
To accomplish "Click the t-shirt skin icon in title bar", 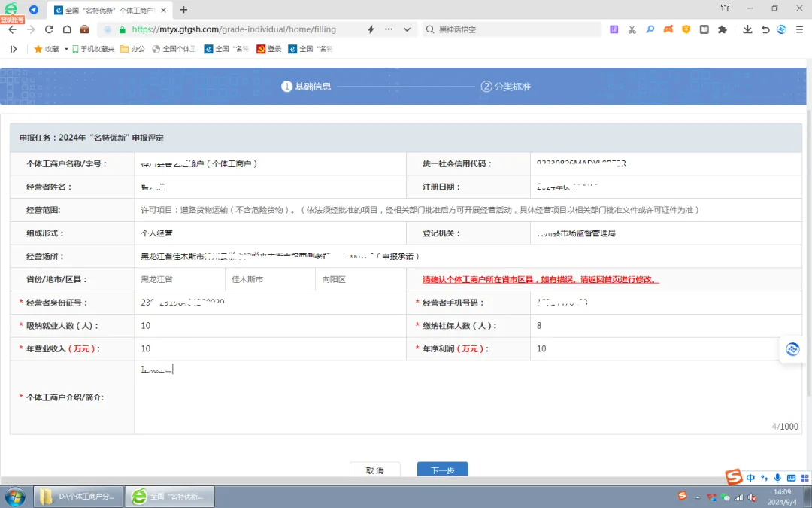I will [725, 8].
